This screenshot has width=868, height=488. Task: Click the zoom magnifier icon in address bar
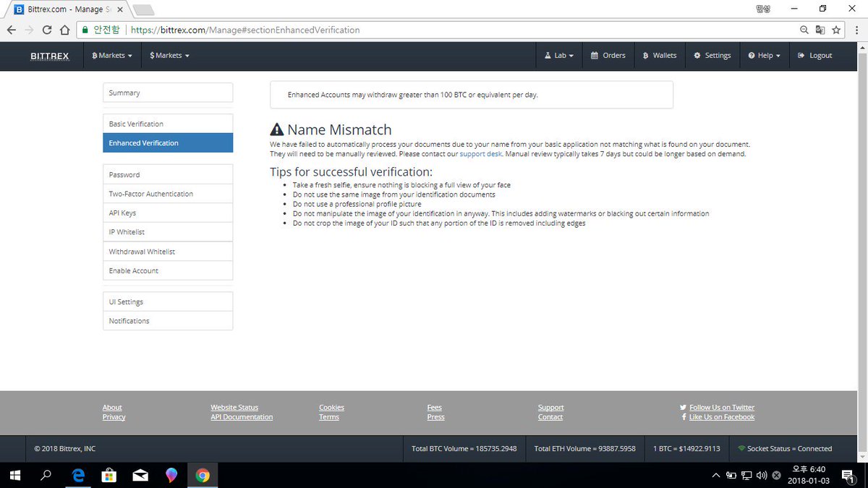pyautogui.click(x=804, y=30)
